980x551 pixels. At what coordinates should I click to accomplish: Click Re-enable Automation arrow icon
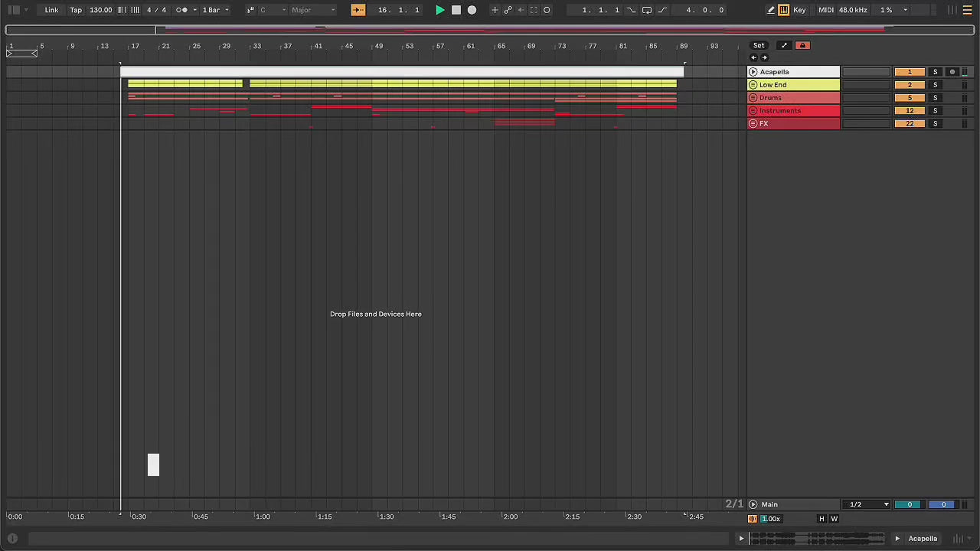point(521,10)
